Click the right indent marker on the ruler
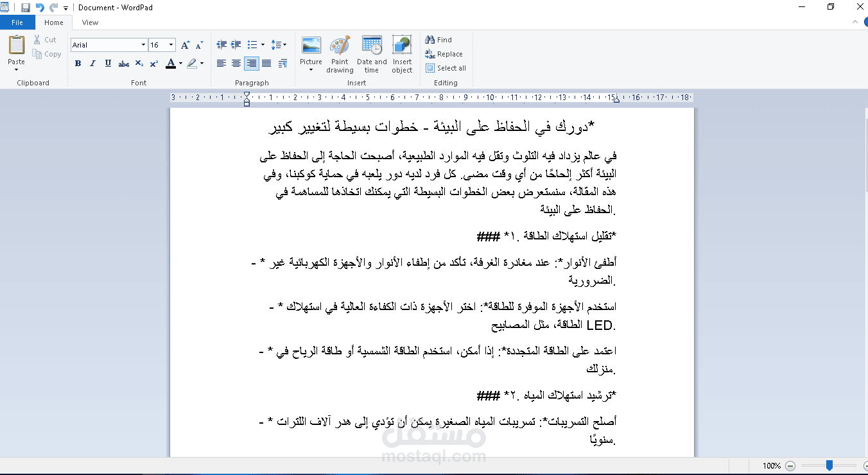868x475 pixels. [616, 99]
